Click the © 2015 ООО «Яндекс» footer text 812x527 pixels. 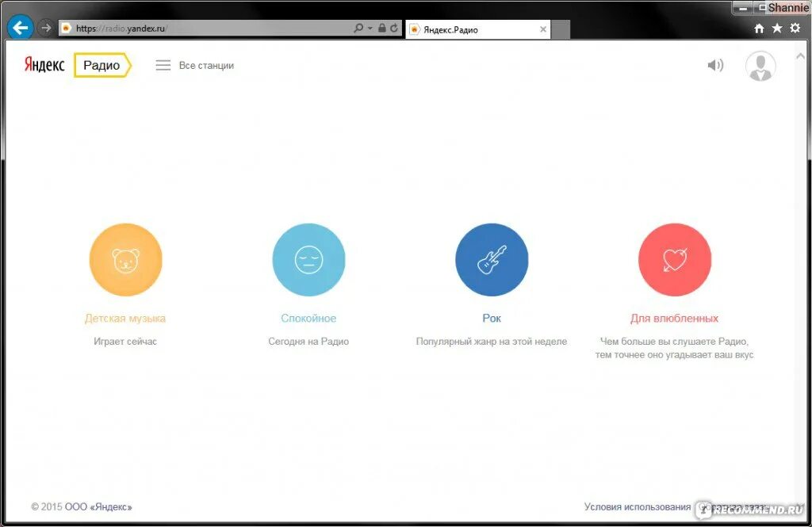pyautogui.click(x=82, y=507)
